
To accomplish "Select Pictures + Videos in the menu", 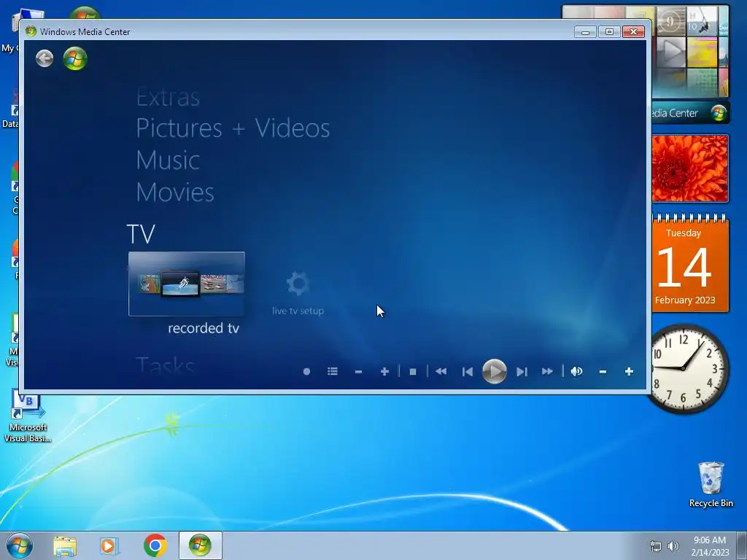I will click(233, 128).
